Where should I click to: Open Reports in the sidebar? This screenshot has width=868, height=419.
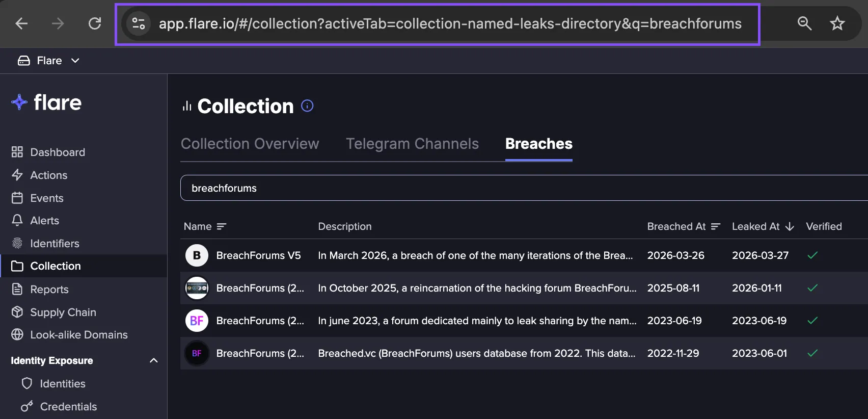(40, 289)
